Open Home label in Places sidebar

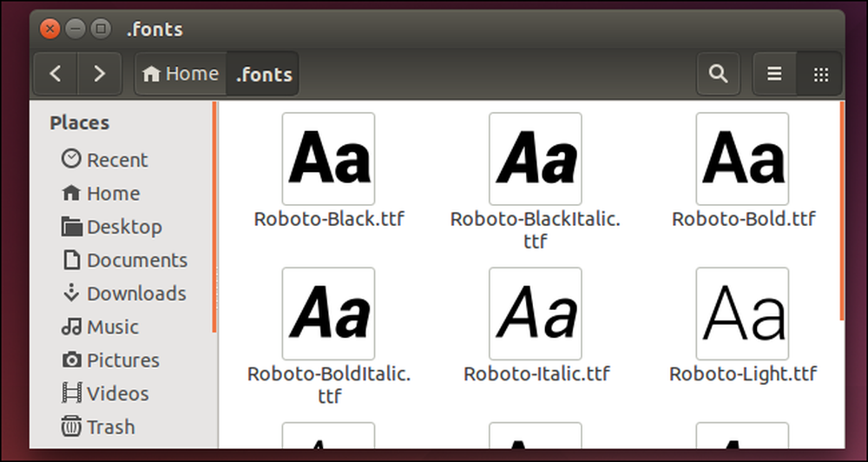(x=114, y=194)
